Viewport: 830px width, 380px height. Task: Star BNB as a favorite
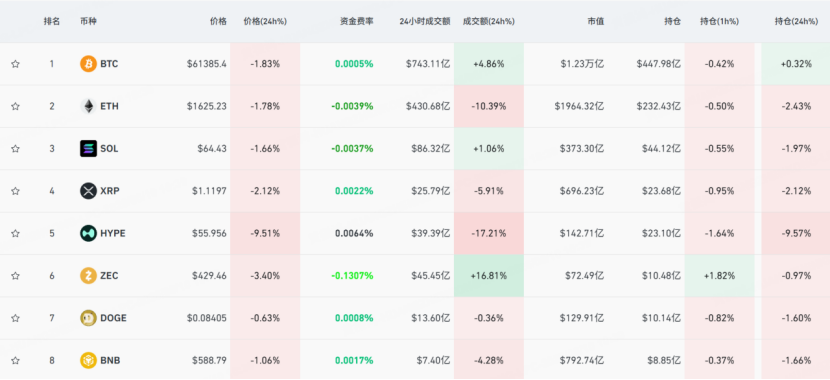pos(15,360)
